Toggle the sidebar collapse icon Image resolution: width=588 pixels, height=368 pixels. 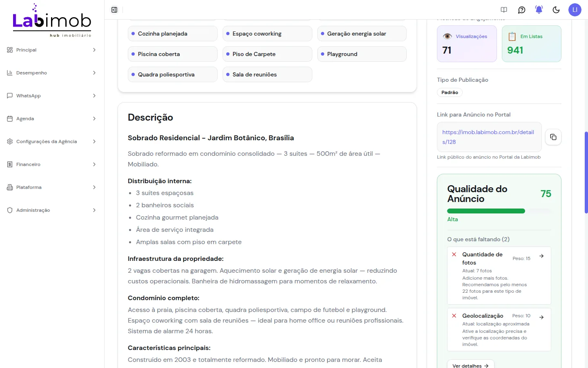(114, 10)
